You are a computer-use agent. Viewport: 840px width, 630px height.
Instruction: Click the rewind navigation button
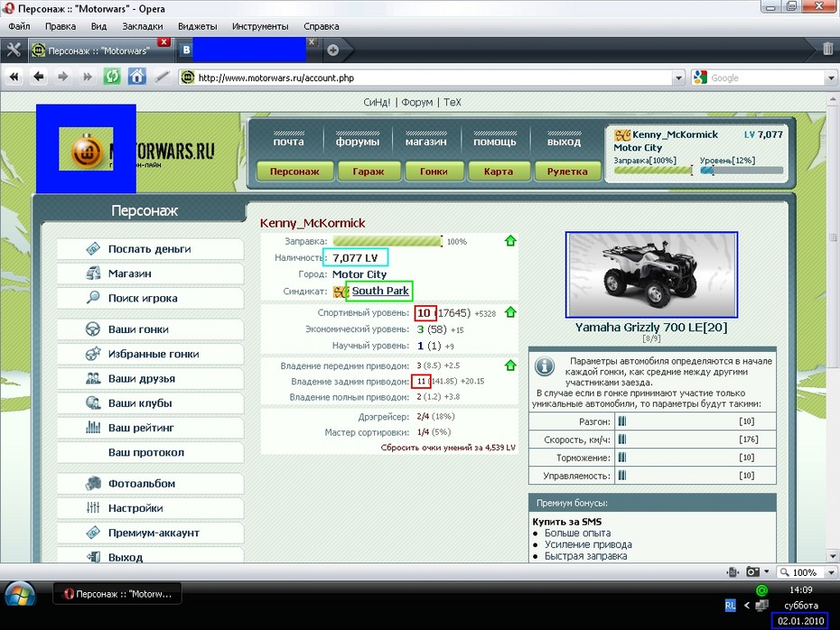[x=14, y=77]
